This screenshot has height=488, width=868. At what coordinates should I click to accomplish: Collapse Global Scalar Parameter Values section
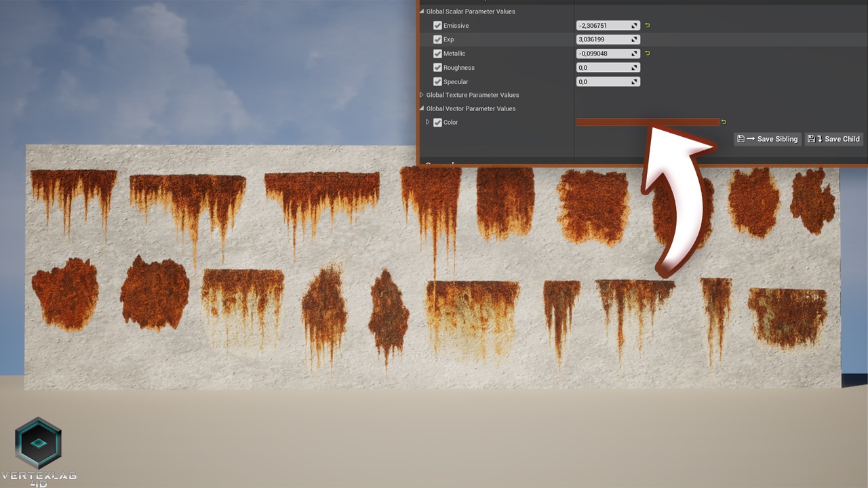tap(421, 12)
